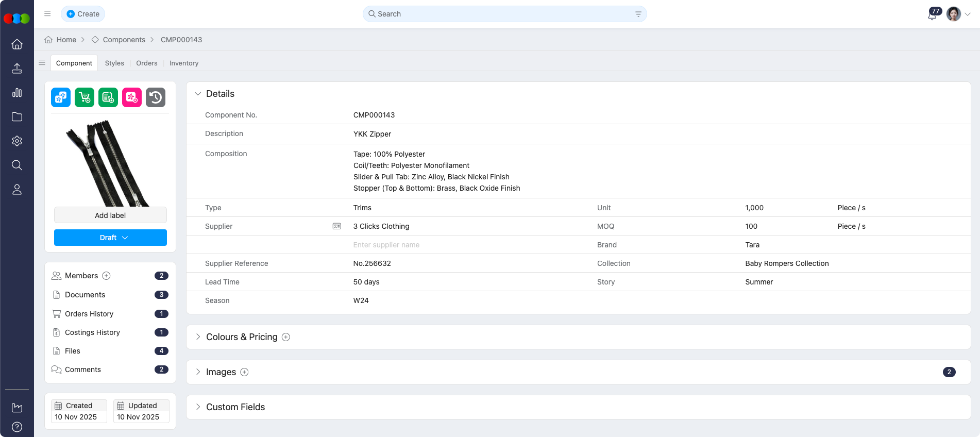Expand the Colours & Pricing section

pos(198,337)
